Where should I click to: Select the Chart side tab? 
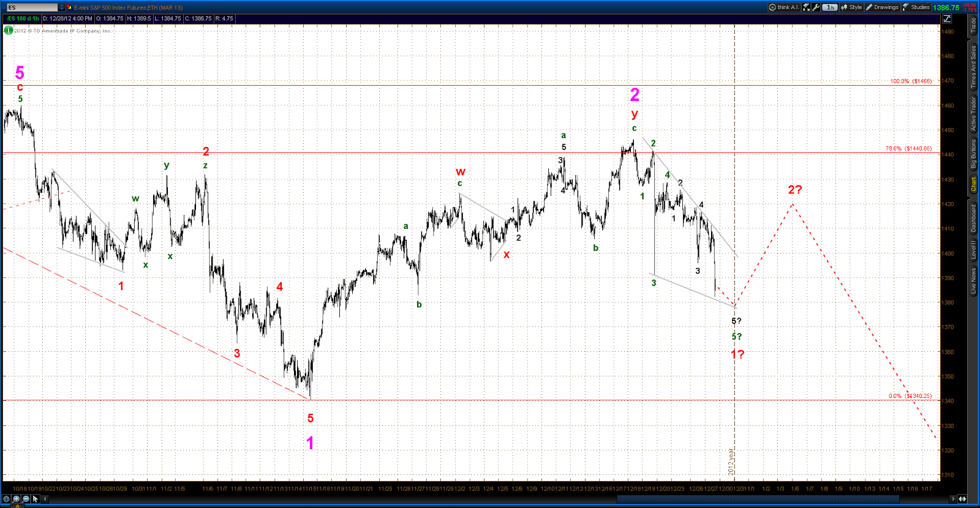point(973,184)
